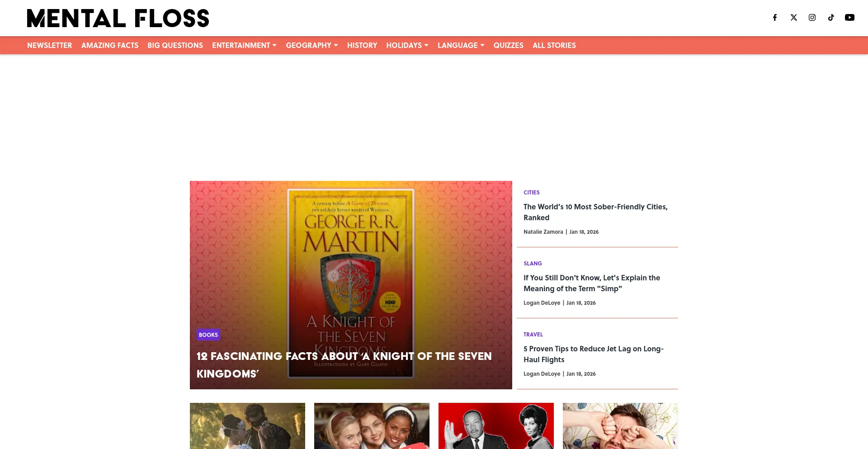Select the Travel category label
Viewport: 868px width, 449px height.
[x=533, y=335]
